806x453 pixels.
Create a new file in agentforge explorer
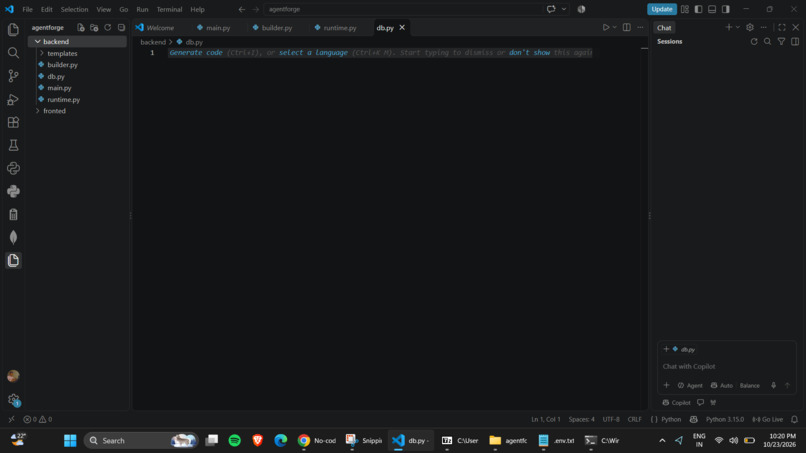[x=81, y=28]
